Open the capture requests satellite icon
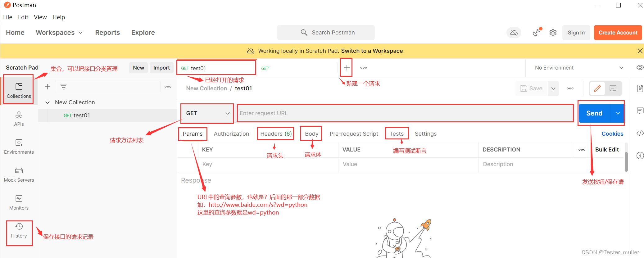This screenshot has height=258, width=644. point(537,32)
